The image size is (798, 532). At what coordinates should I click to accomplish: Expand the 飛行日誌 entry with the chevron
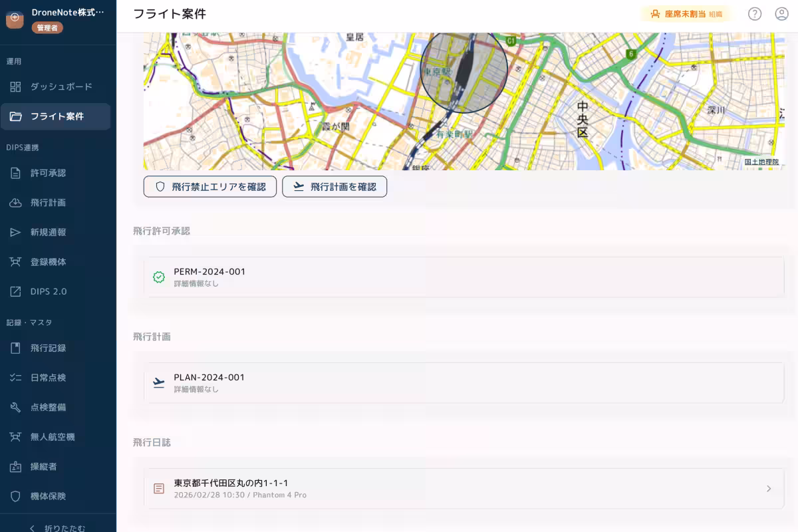point(769,488)
